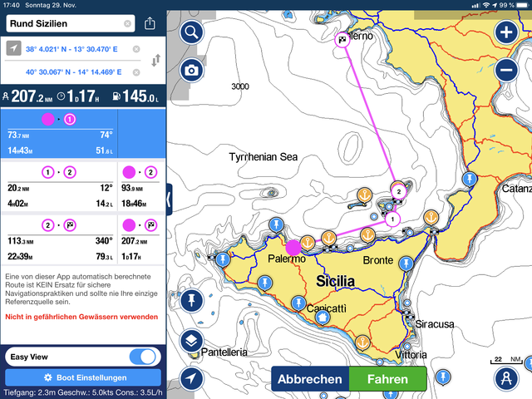Collapse the route side panel
Viewport: 532px width, 399px height.
point(169,199)
